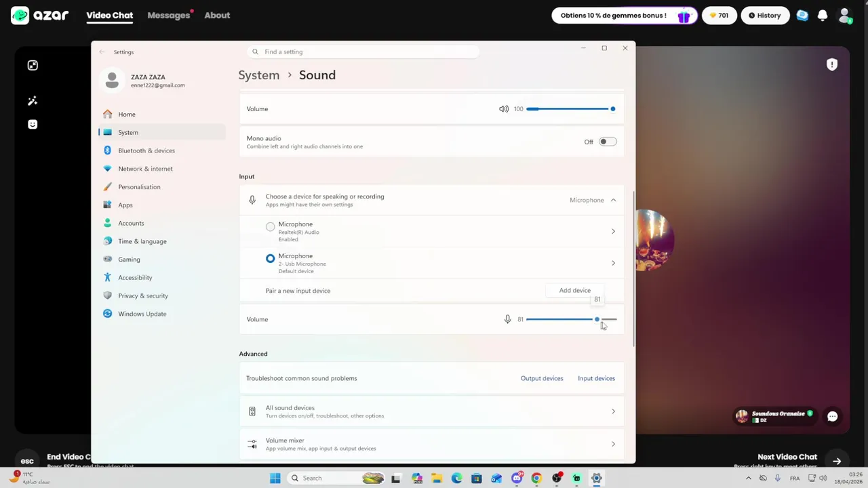Open the magic wand effects in Azar
Image resolution: width=868 pixels, height=488 pixels.
tap(33, 101)
